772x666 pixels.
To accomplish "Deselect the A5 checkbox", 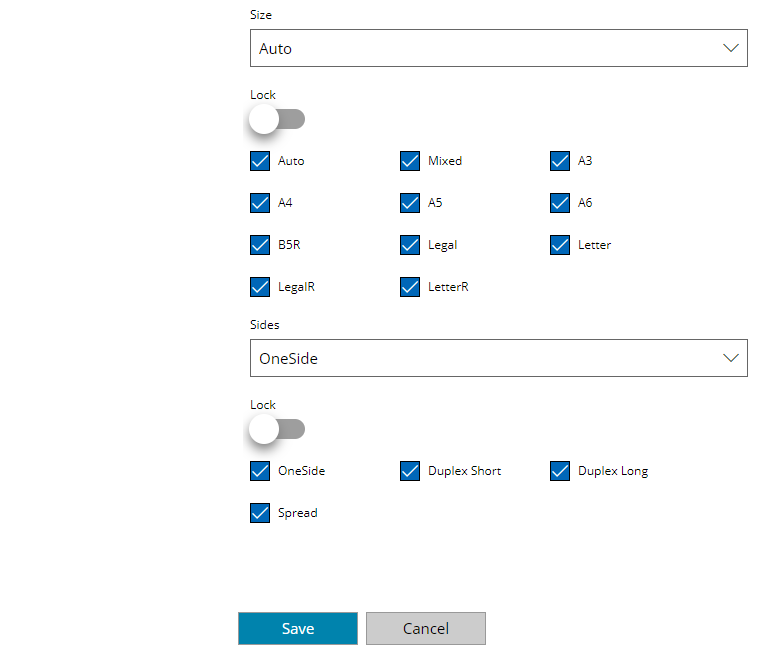I will [410, 203].
